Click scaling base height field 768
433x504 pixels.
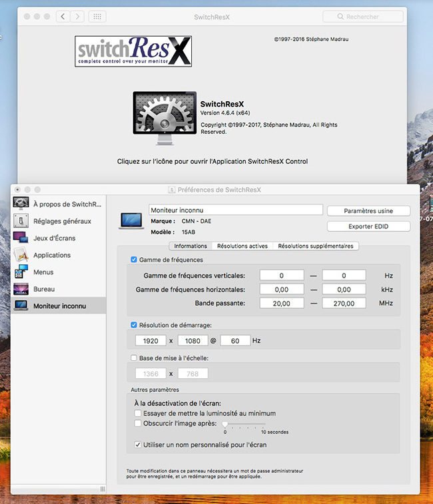click(193, 374)
